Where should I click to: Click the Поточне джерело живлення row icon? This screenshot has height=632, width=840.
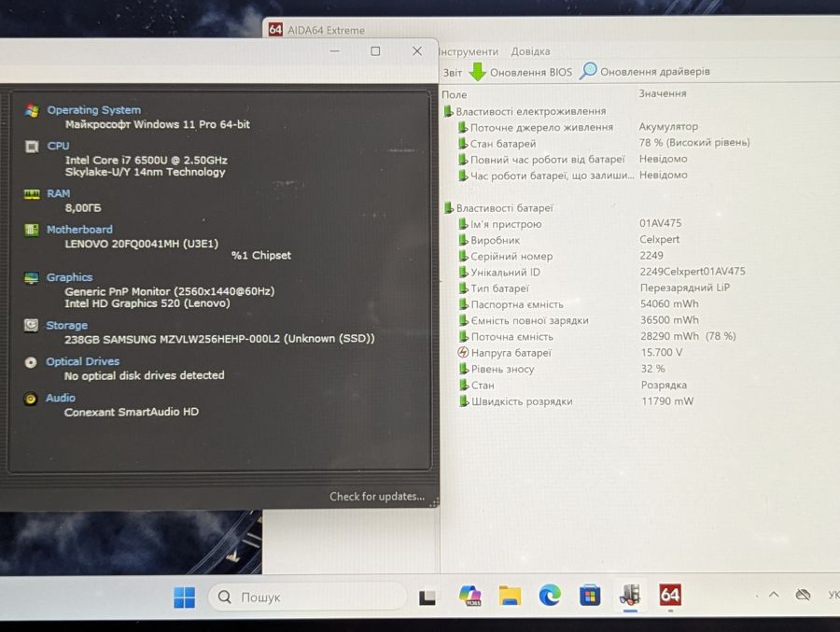(x=463, y=127)
